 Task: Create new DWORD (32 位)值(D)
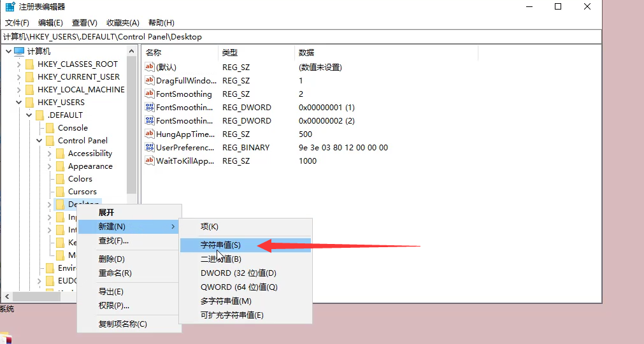(246, 273)
